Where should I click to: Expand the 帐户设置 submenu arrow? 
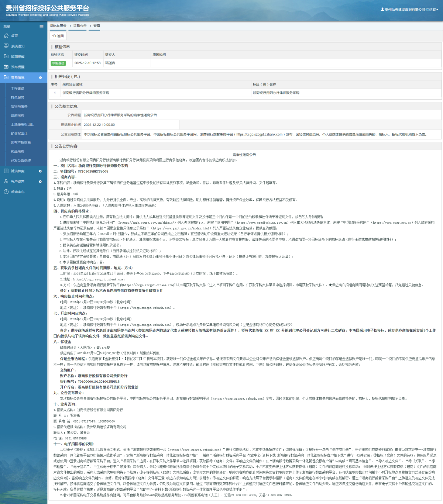click(x=40, y=182)
